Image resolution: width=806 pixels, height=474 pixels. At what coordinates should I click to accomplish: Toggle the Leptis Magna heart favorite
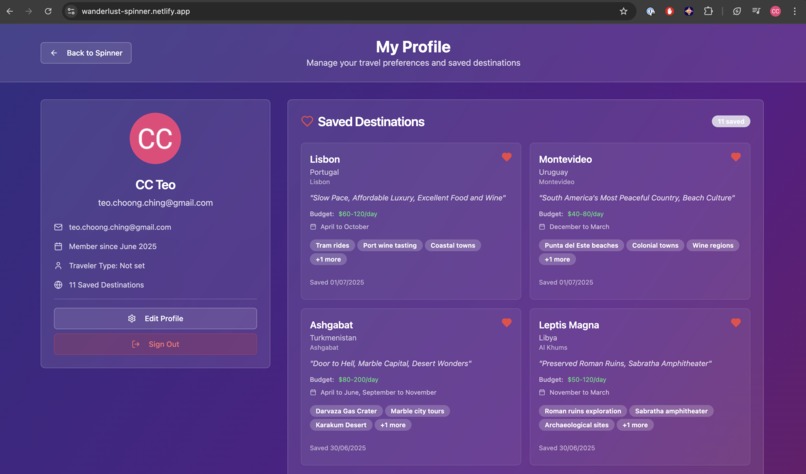click(x=736, y=323)
